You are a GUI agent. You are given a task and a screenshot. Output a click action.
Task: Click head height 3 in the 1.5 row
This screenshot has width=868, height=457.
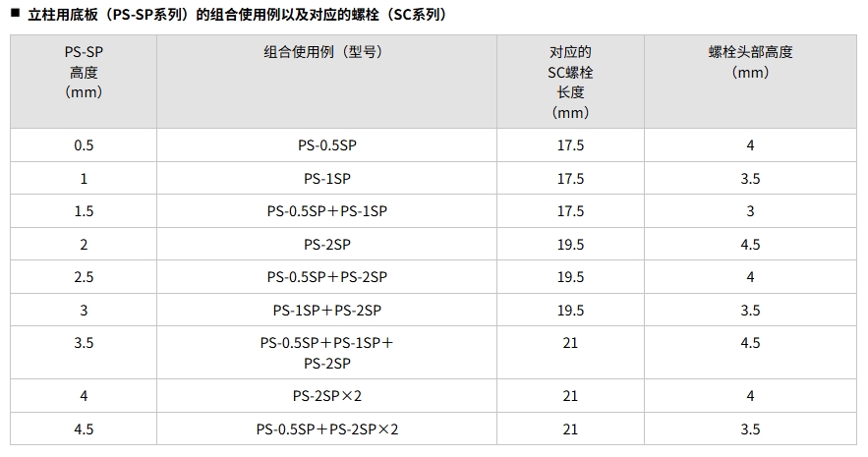750,211
